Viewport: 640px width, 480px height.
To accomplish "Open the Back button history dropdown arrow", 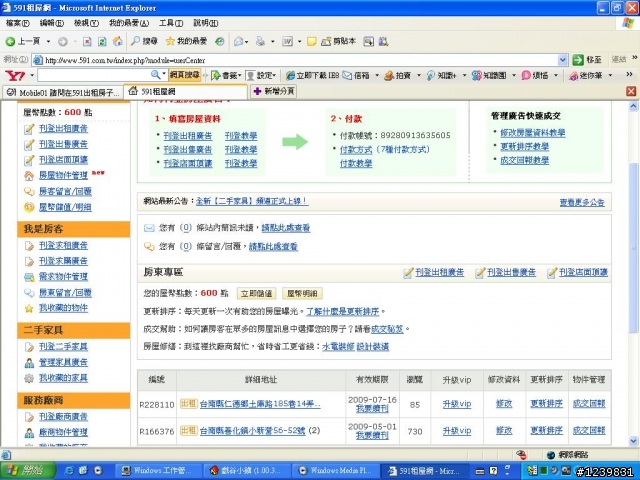I will click(x=48, y=41).
